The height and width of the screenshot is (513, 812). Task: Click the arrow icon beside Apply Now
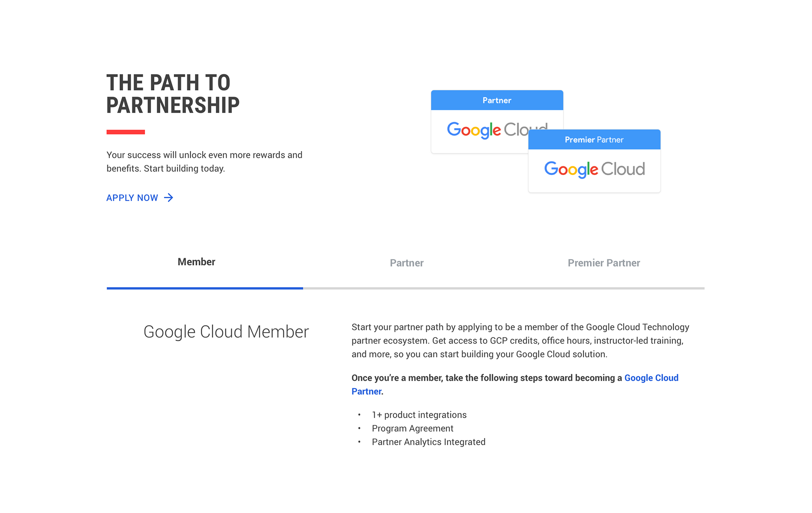pyautogui.click(x=169, y=198)
